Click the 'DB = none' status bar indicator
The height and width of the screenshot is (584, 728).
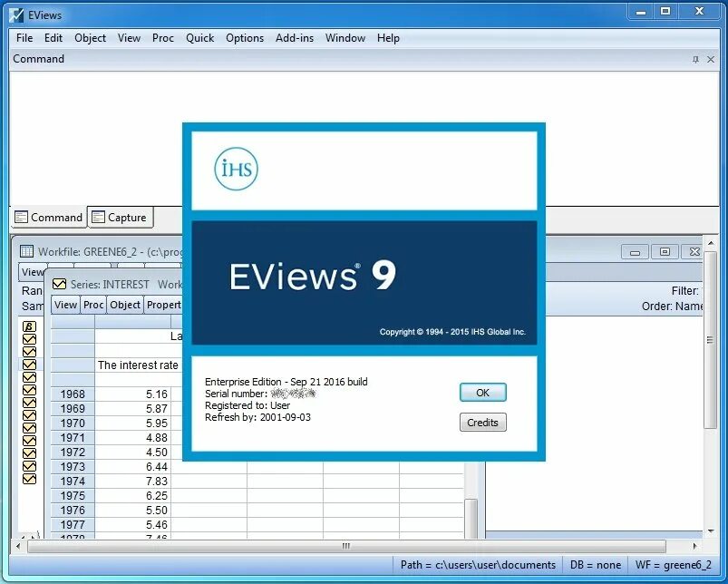click(x=595, y=565)
